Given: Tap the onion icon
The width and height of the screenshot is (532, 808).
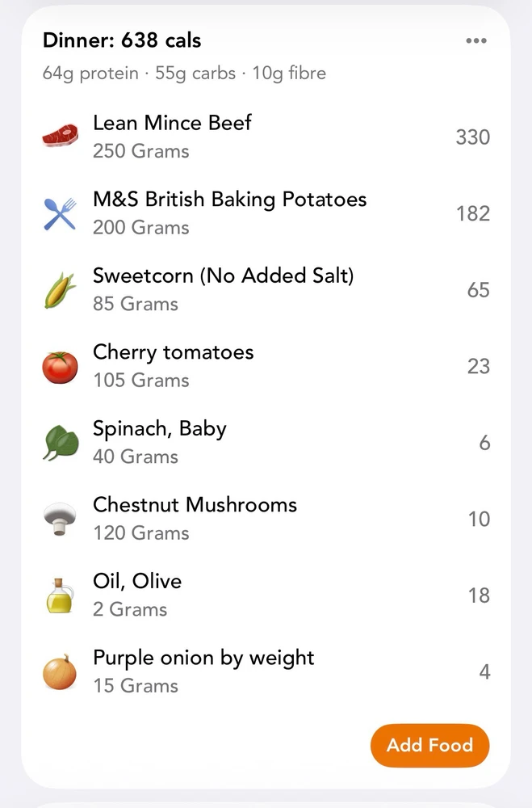Looking at the screenshot, I should point(60,672).
